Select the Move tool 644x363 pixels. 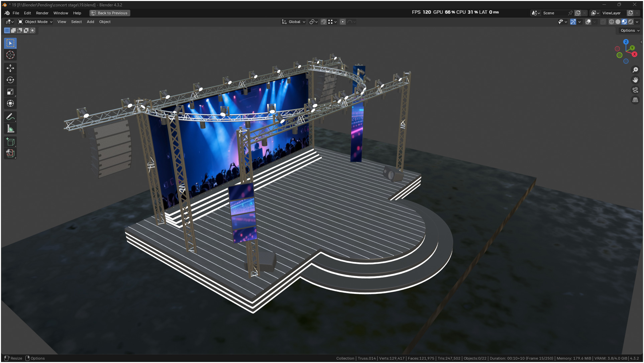click(10, 68)
